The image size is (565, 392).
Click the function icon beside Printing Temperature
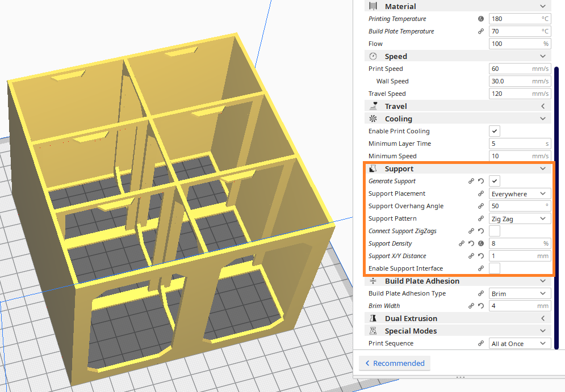pos(481,19)
